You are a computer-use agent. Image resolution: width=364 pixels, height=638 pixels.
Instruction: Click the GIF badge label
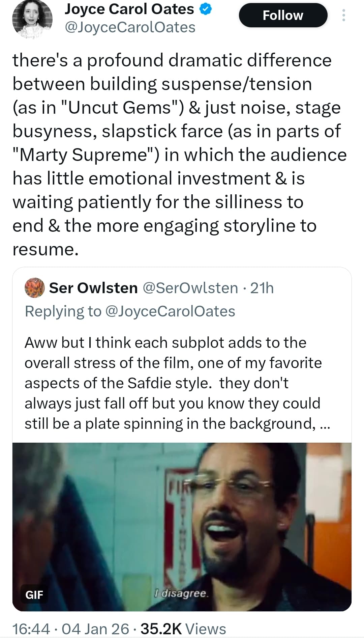(x=34, y=594)
